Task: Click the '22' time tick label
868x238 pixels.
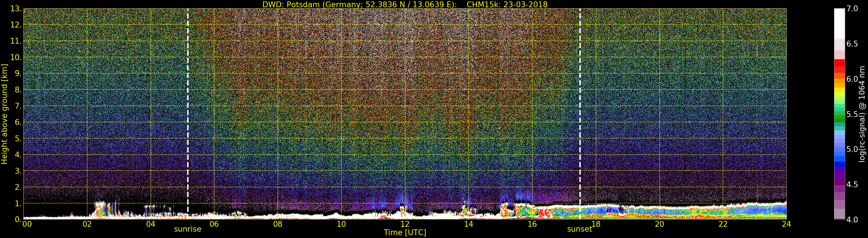Action: pyautogui.click(x=723, y=224)
